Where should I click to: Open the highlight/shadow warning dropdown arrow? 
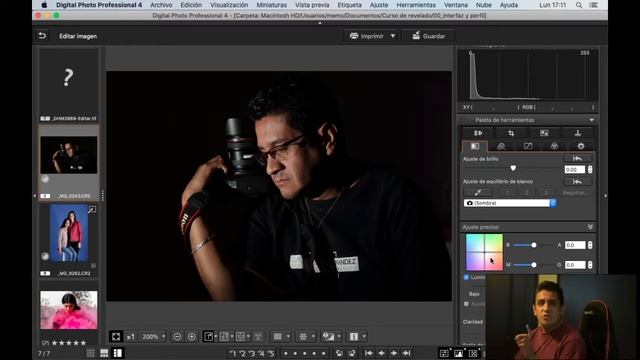(x=339, y=336)
